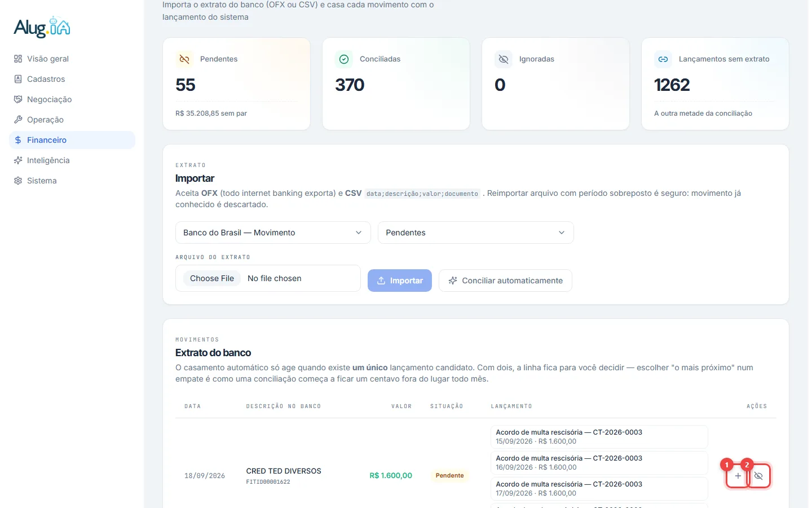Viewport: 812px width, 508px height.
Task: Click the Lançamentos sem extrato link icon
Action: (663, 59)
